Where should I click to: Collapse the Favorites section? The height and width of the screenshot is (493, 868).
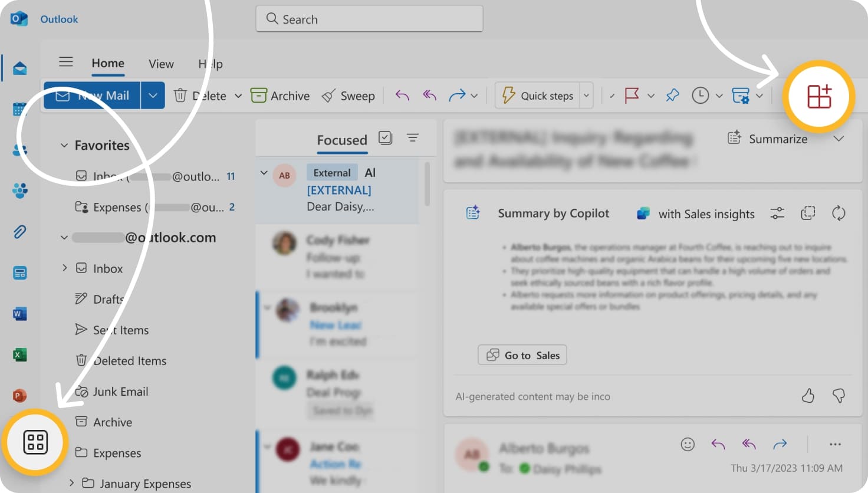[x=64, y=145]
